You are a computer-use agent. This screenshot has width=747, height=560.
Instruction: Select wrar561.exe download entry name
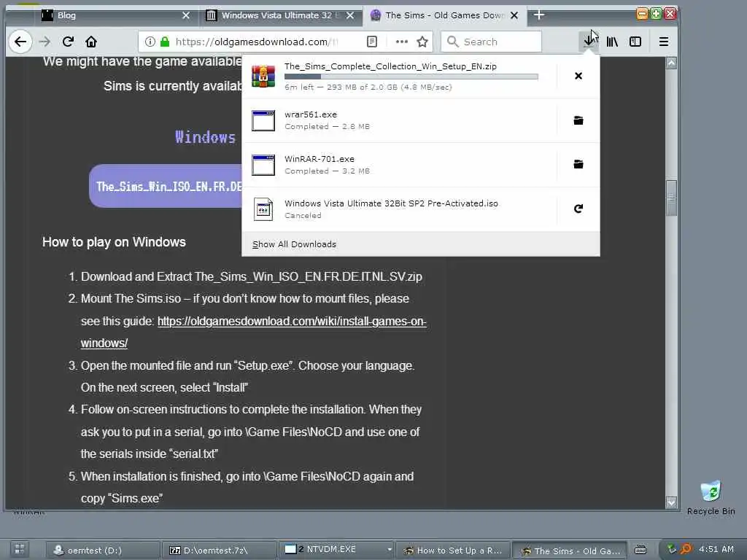[311, 114]
